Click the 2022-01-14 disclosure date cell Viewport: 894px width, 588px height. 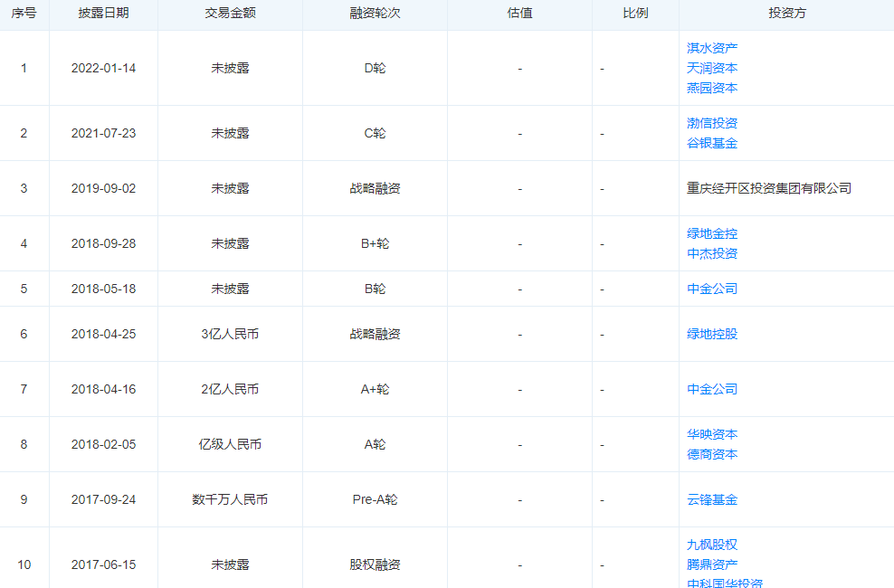(x=103, y=68)
